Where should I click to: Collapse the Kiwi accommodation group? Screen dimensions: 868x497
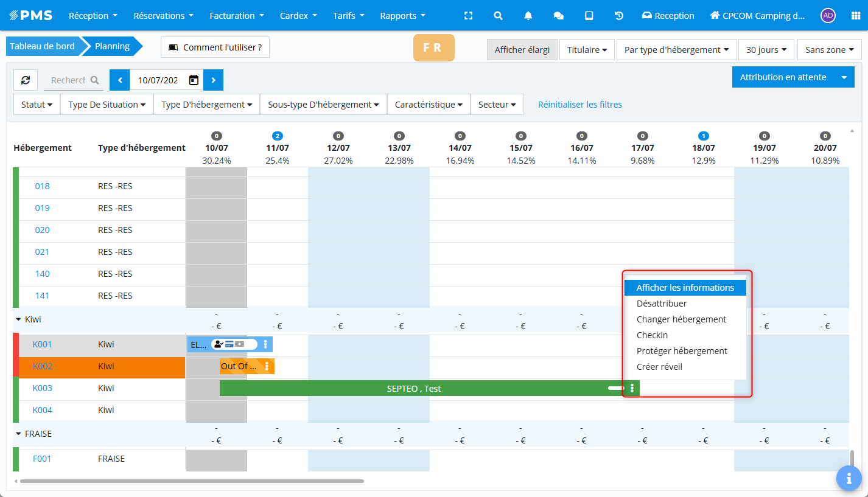point(19,319)
